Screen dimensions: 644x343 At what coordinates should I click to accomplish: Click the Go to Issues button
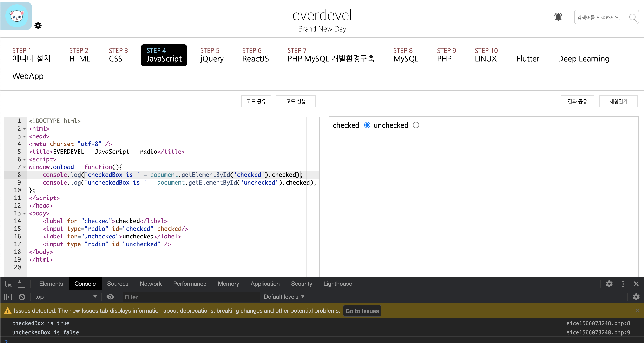pyautogui.click(x=362, y=311)
